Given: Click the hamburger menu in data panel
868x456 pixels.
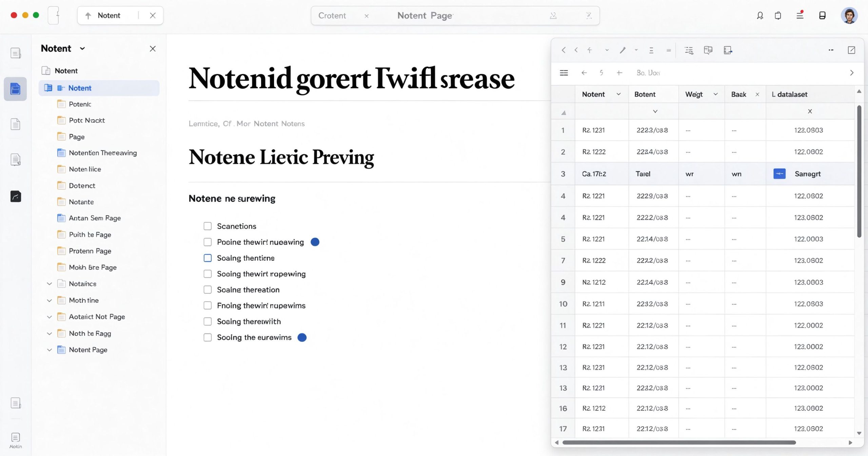Looking at the screenshot, I should point(564,73).
